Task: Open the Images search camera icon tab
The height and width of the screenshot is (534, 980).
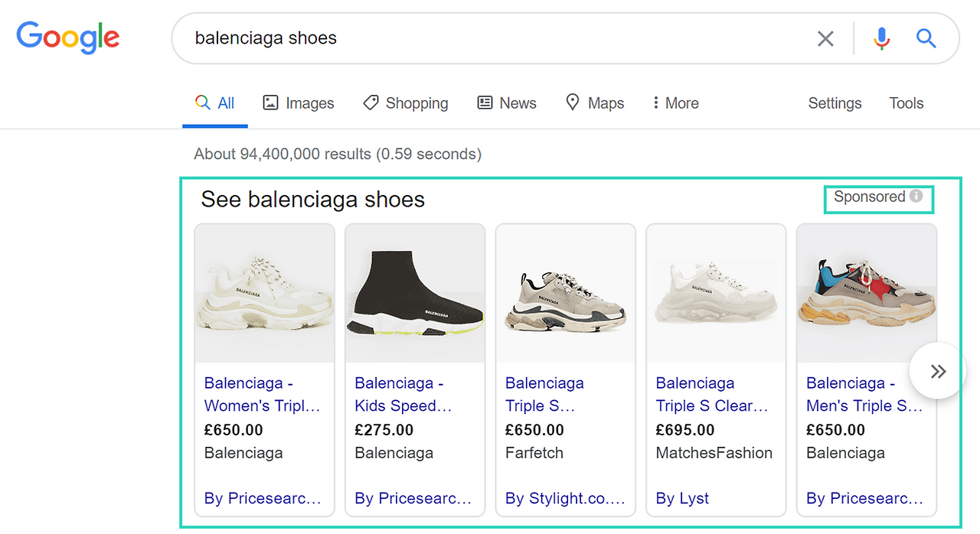Action: [x=271, y=103]
